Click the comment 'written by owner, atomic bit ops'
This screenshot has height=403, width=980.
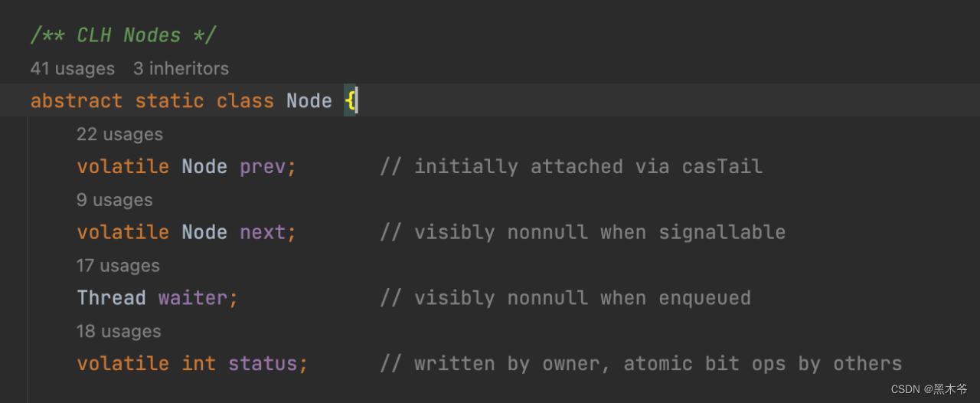click(642, 364)
